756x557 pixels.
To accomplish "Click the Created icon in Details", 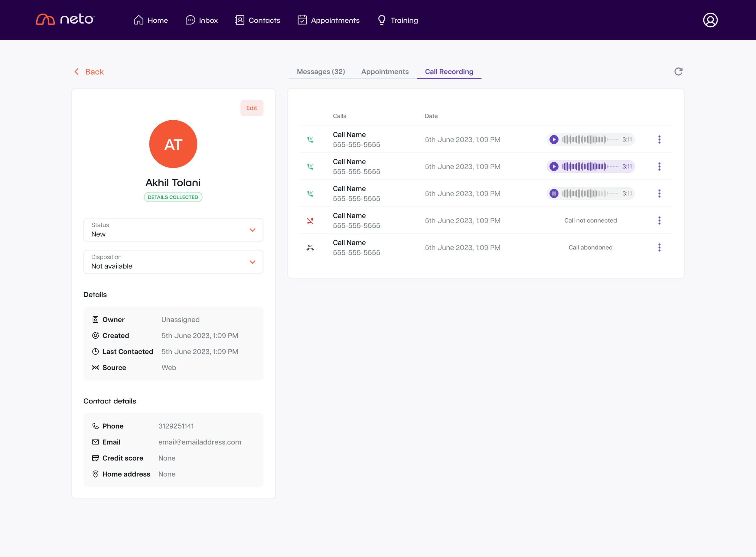I will point(96,335).
